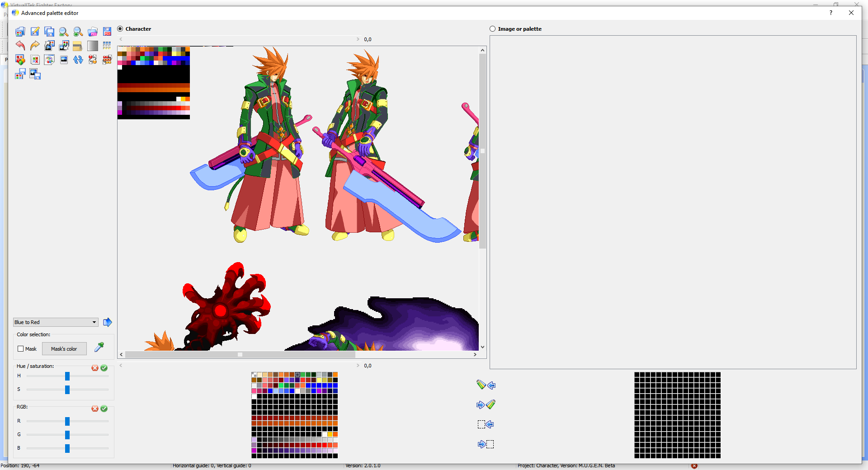Click the S saturation slider handle

click(x=67, y=390)
